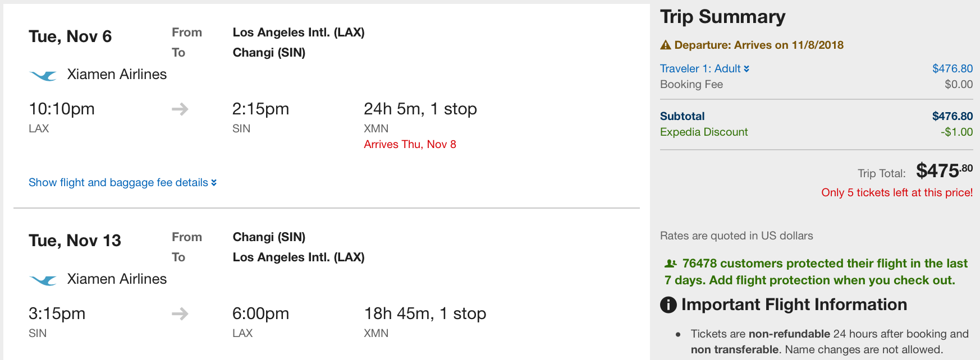Image resolution: width=980 pixels, height=360 pixels.
Task: Click the Xiamen Airlines logo for the Nov 13 flight
Action: pyautogui.click(x=43, y=280)
